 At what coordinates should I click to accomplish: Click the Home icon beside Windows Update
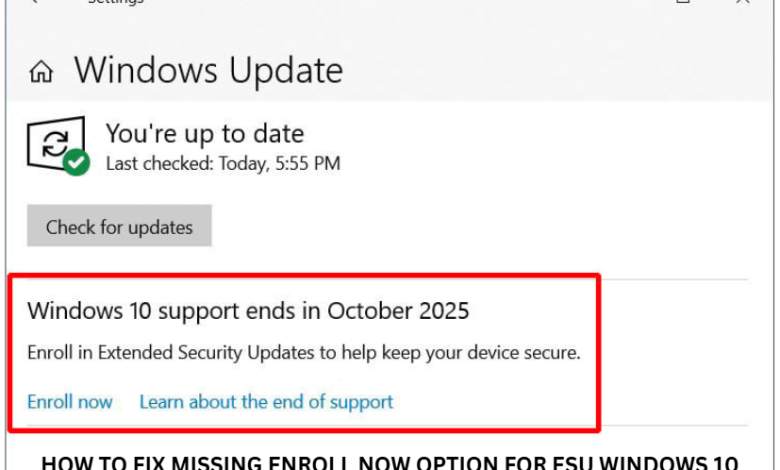point(41,72)
